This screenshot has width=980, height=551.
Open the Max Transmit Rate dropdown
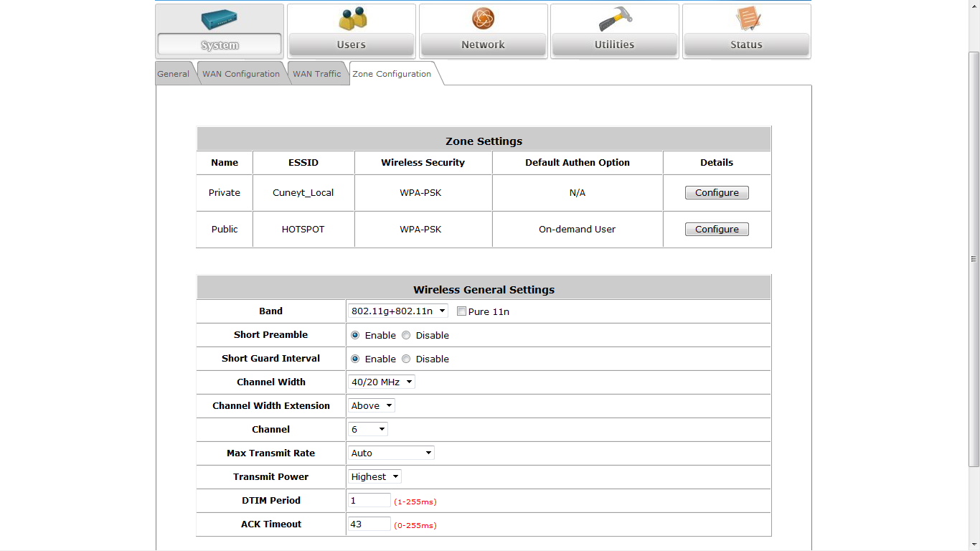391,453
